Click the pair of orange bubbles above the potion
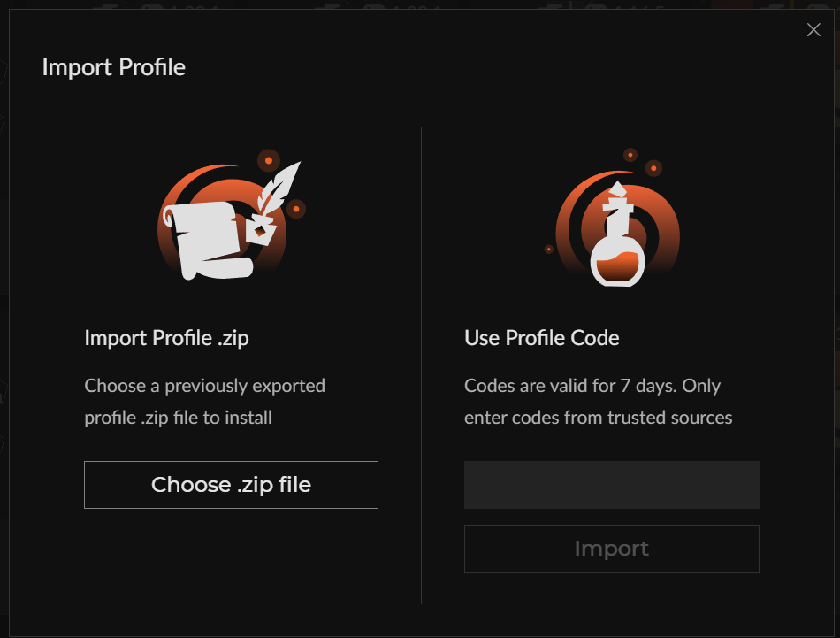The height and width of the screenshot is (638, 840). [x=642, y=163]
